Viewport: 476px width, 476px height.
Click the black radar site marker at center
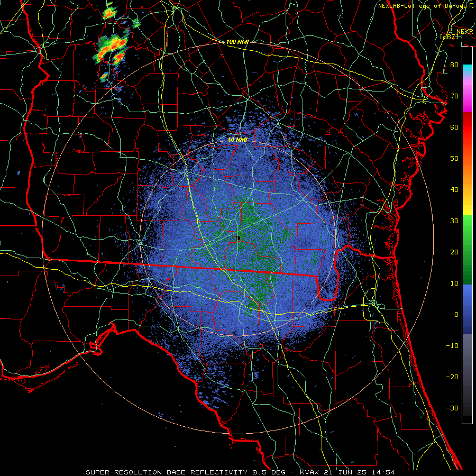click(239, 237)
